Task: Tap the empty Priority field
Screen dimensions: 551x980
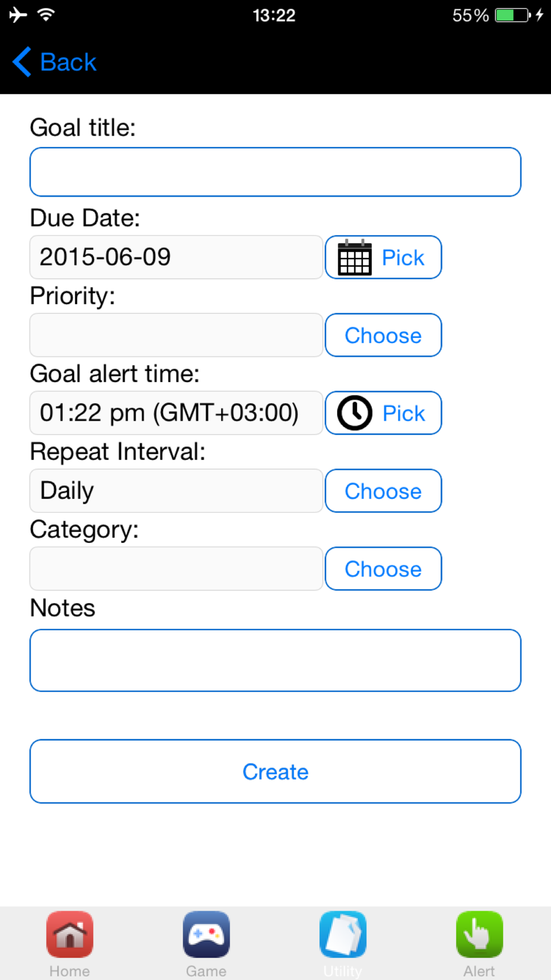Action: tap(176, 335)
